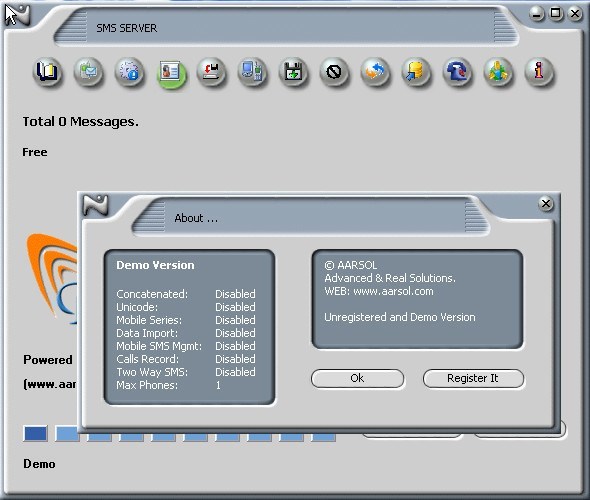Select the 'Two Way SMS:' row label
The image size is (590, 500).
[152, 372]
